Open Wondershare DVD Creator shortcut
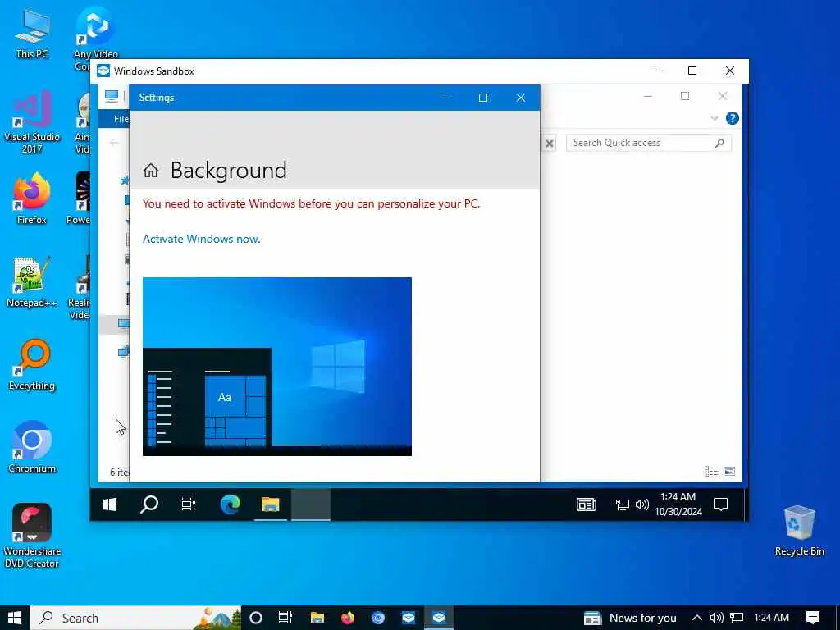 32,535
